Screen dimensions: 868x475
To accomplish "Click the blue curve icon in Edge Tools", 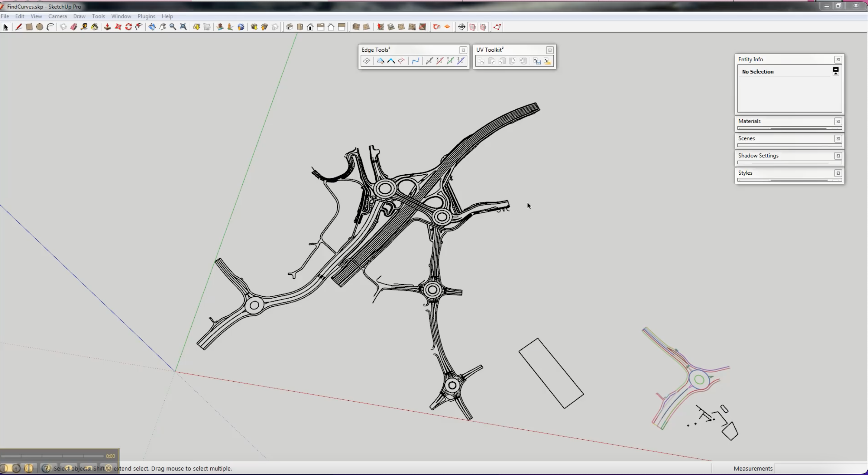I will point(416,61).
